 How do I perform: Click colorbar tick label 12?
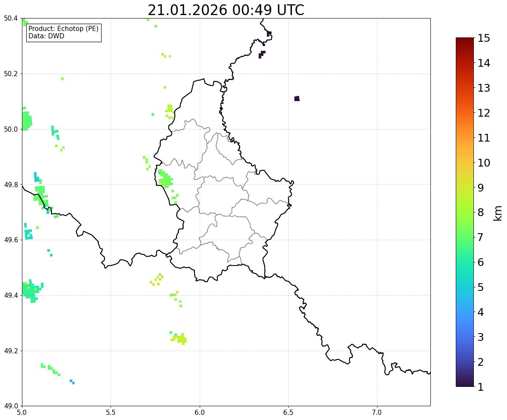[x=484, y=113]
